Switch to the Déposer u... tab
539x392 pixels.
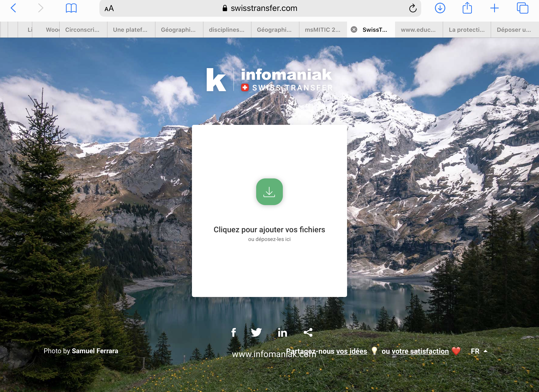coord(514,30)
